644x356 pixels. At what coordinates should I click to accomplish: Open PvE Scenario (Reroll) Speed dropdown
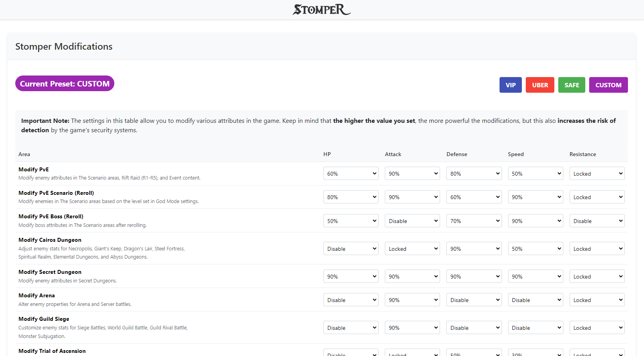point(536,197)
